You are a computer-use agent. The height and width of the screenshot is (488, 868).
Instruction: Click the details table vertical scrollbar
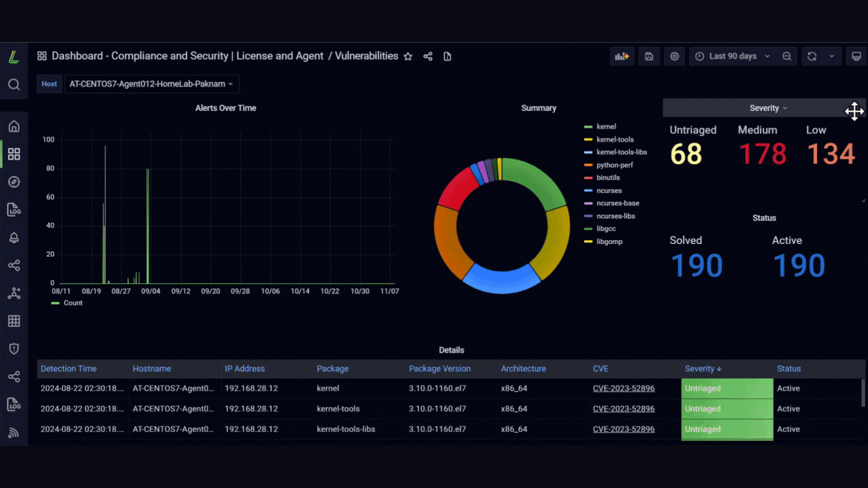click(863, 393)
